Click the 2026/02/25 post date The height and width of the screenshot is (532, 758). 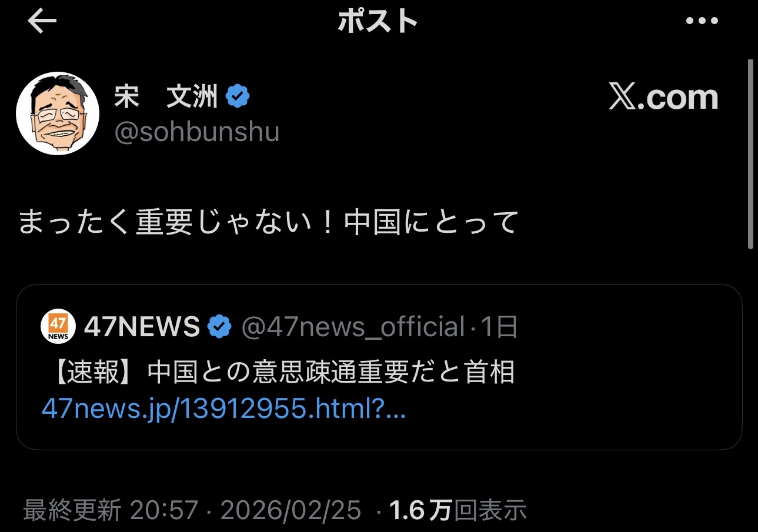tap(290, 511)
